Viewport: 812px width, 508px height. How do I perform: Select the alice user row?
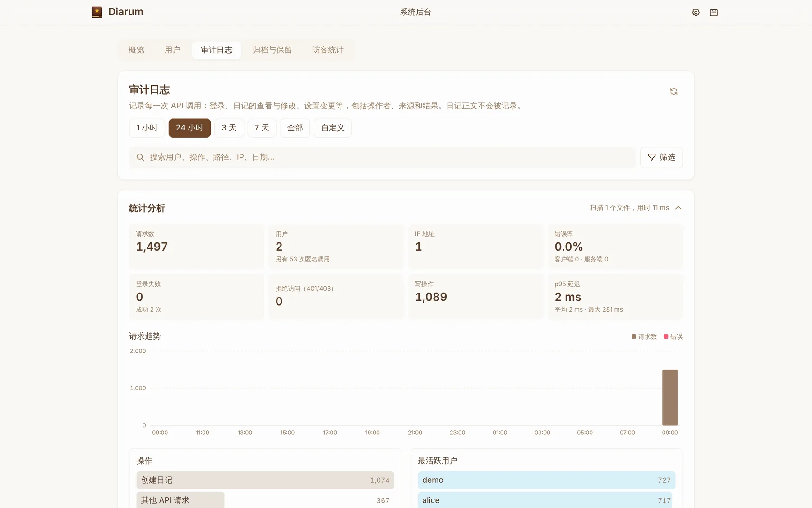[x=546, y=500]
